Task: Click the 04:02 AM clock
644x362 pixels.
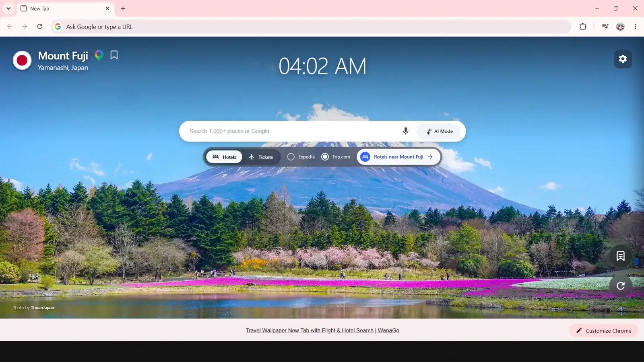Action: click(322, 66)
